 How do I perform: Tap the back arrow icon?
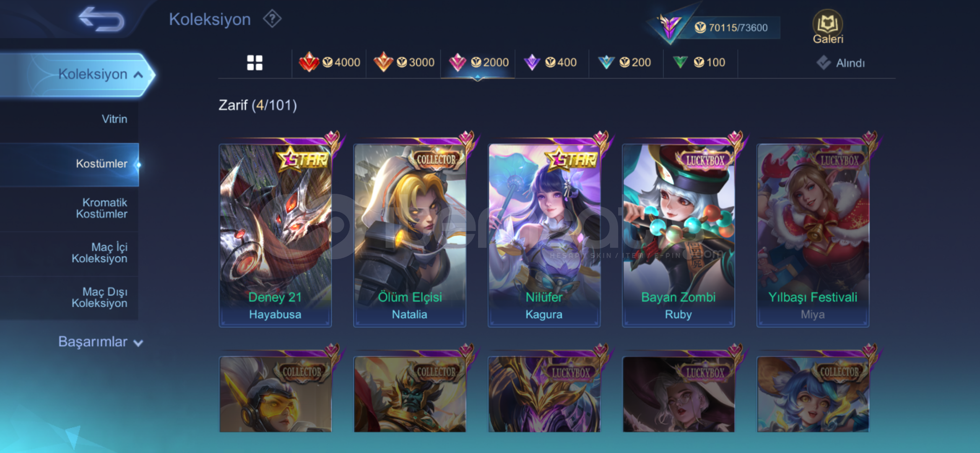pyautogui.click(x=101, y=19)
